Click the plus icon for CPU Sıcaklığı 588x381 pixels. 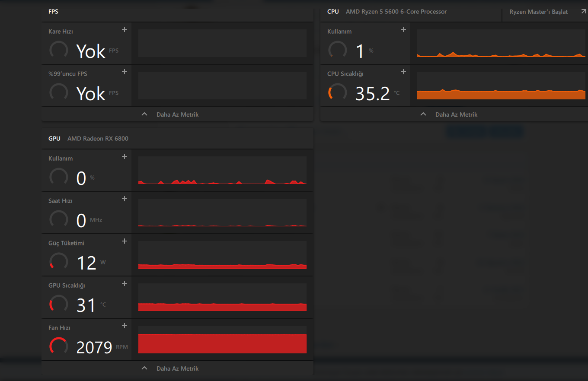403,72
